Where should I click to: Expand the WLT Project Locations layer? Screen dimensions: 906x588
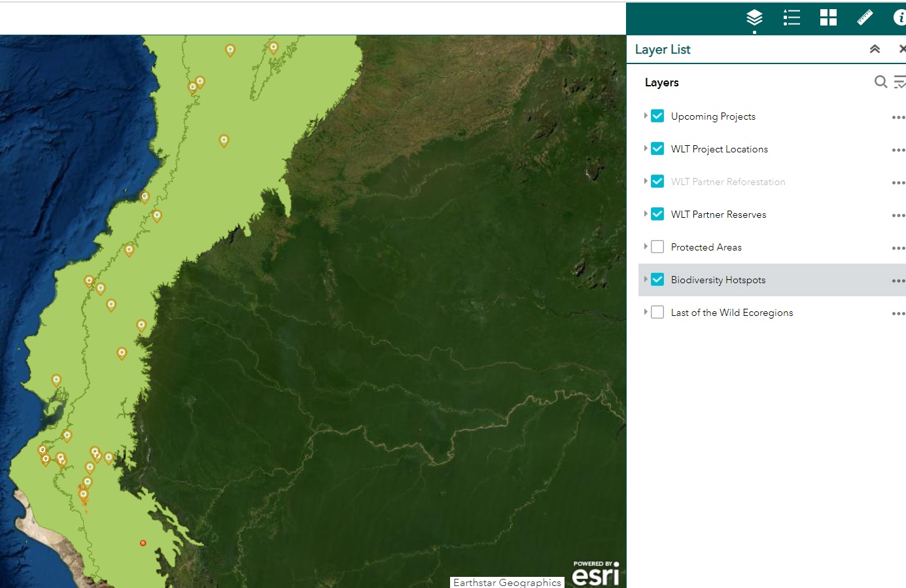[646, 148]
